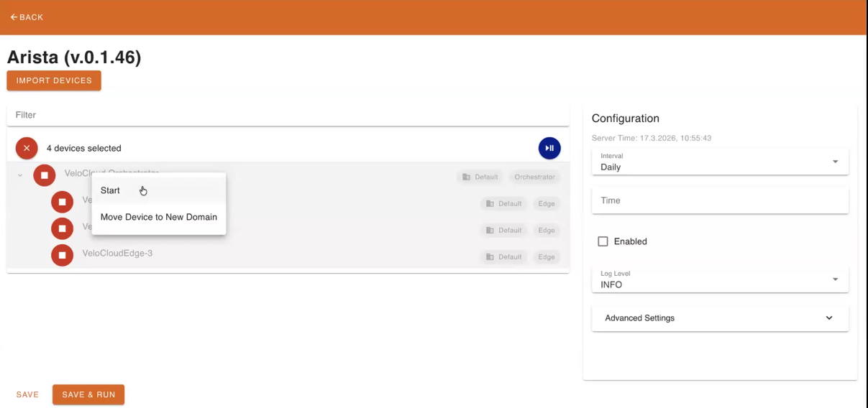868x408 pixels.
Task: Choose Move Device to New Domain
Action: [x=158, y=217]
